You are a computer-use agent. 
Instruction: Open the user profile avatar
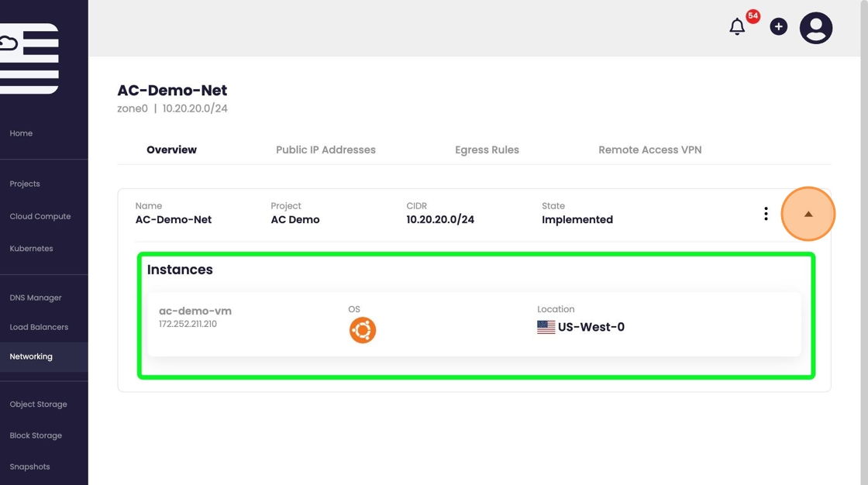pos(815,28)
